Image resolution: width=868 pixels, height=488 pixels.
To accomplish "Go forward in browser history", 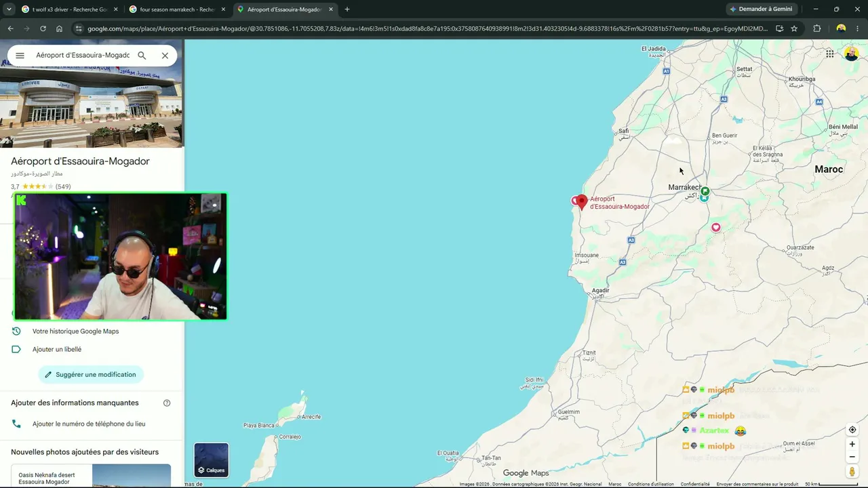I will (x=26, y=28).
